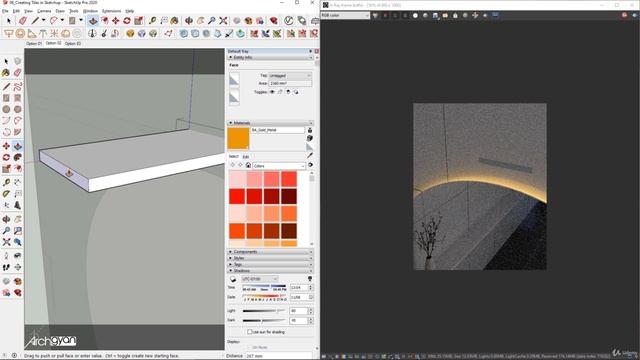Open the Extensions menu
Image resolution: width=640 pixels, height=360 pixels.
[x=111, y=11]
